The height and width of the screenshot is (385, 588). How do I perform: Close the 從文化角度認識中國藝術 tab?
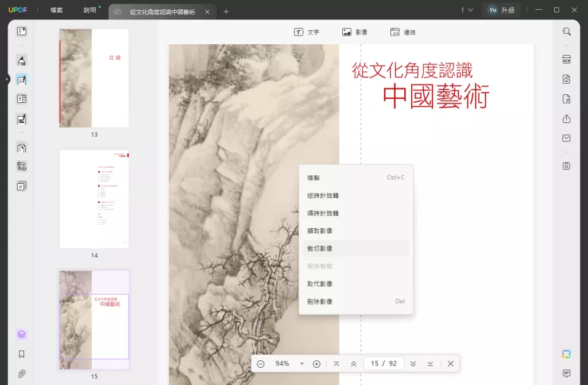(x=207, y=12)
